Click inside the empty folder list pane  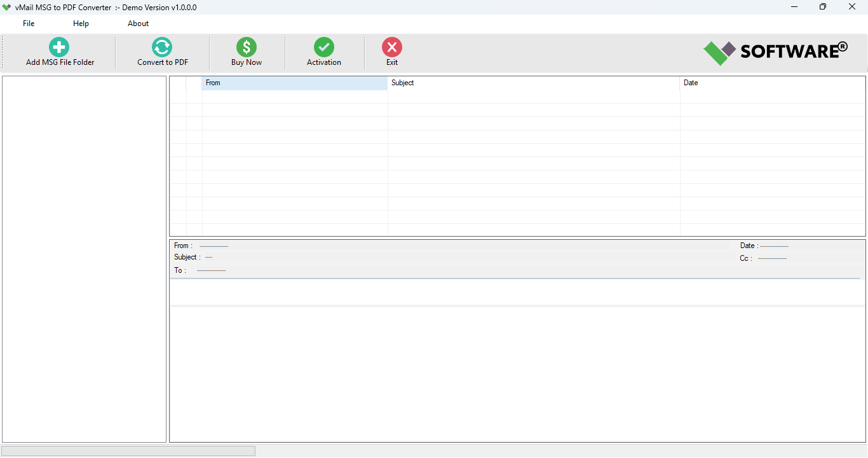coord(84,254)
